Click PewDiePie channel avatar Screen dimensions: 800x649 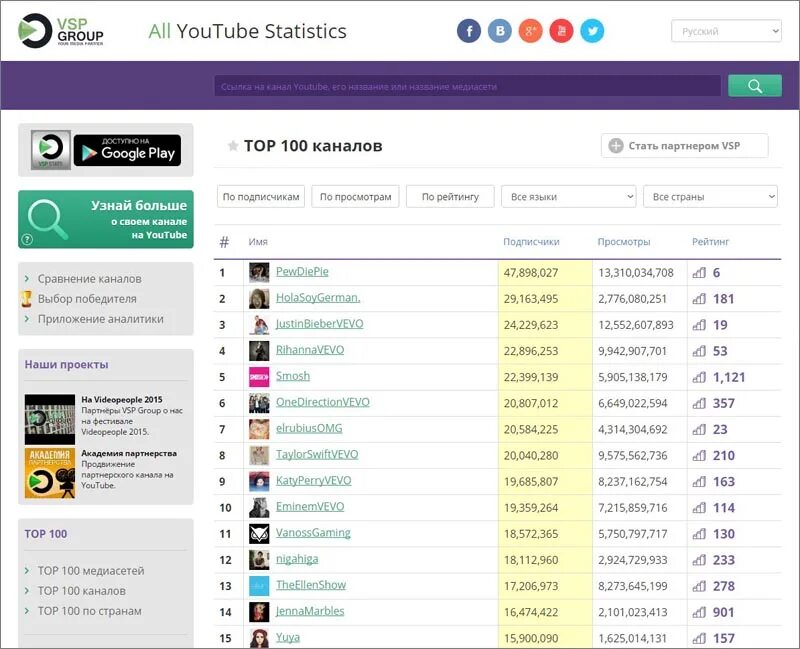[259, 272]
